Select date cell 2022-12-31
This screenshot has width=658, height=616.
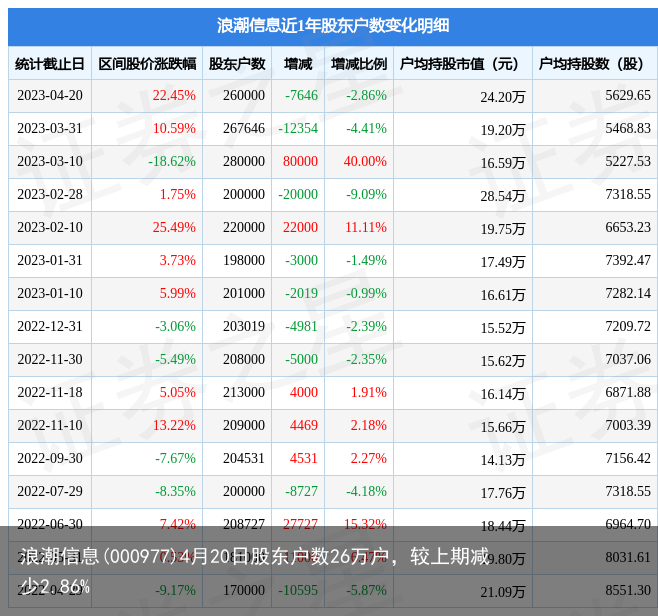(50, 326)
